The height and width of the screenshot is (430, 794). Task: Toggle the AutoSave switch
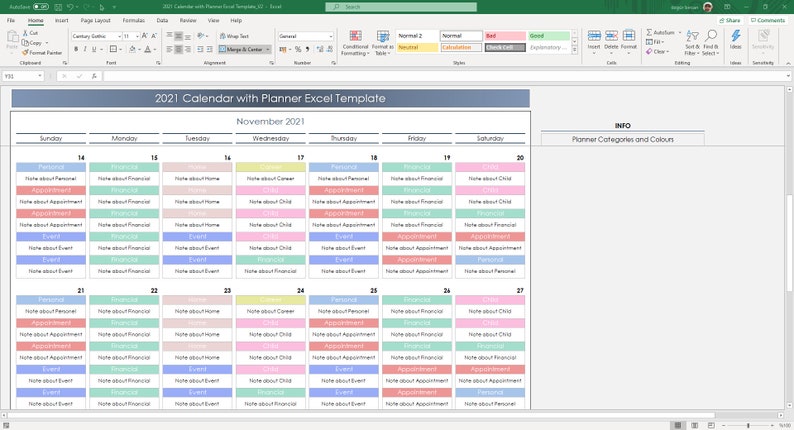41,7
